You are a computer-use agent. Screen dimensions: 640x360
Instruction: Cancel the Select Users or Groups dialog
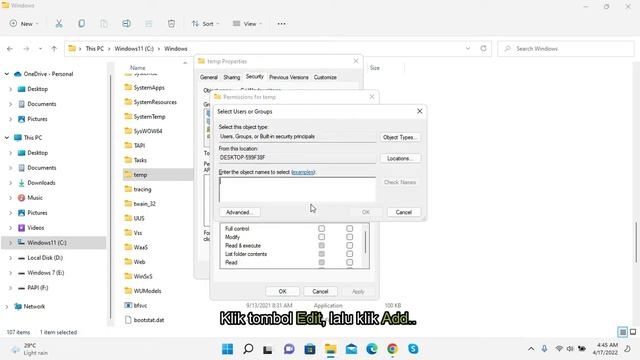[x=403, y=212]
